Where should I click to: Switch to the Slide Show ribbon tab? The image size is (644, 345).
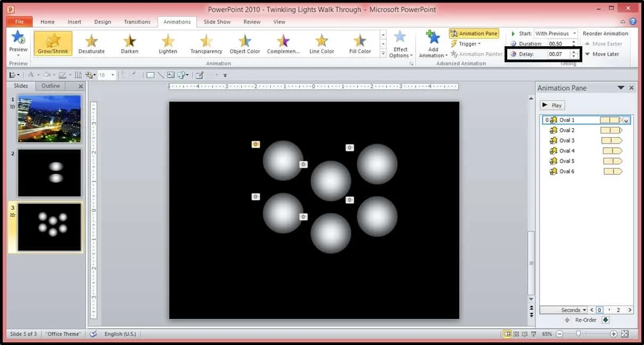[217, 22]
